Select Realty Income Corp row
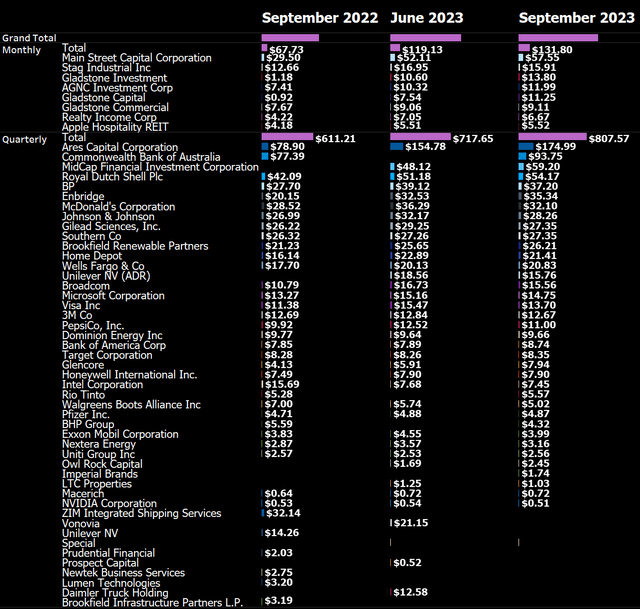 pos(109,117)
